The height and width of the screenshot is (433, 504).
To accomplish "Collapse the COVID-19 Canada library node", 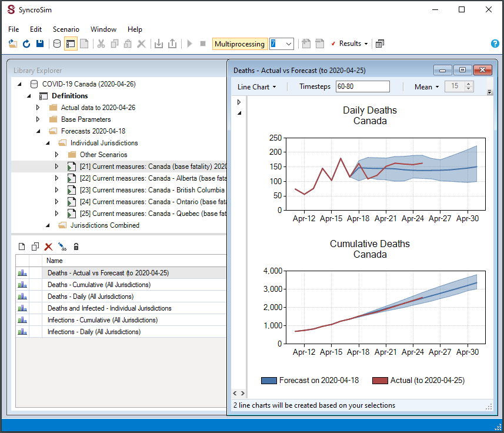I will [19, 84].
